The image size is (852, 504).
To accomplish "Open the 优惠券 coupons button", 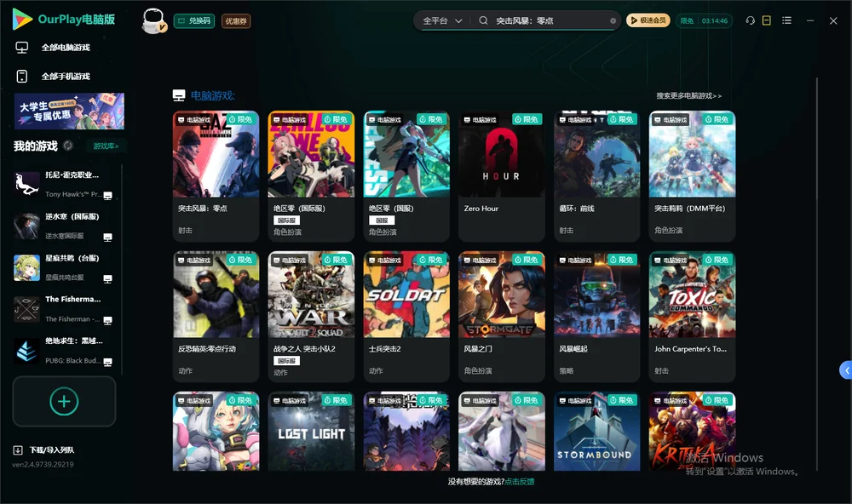I will (236, 21).
